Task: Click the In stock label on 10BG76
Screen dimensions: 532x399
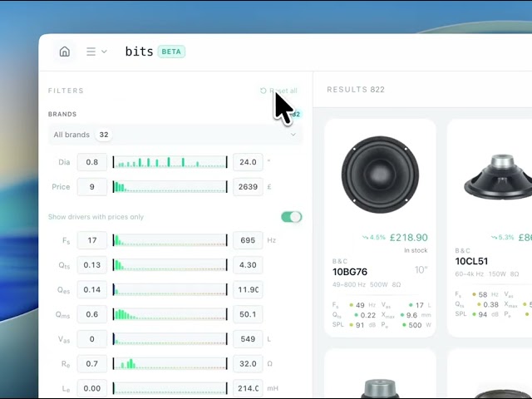Action: tap(416, 250)
